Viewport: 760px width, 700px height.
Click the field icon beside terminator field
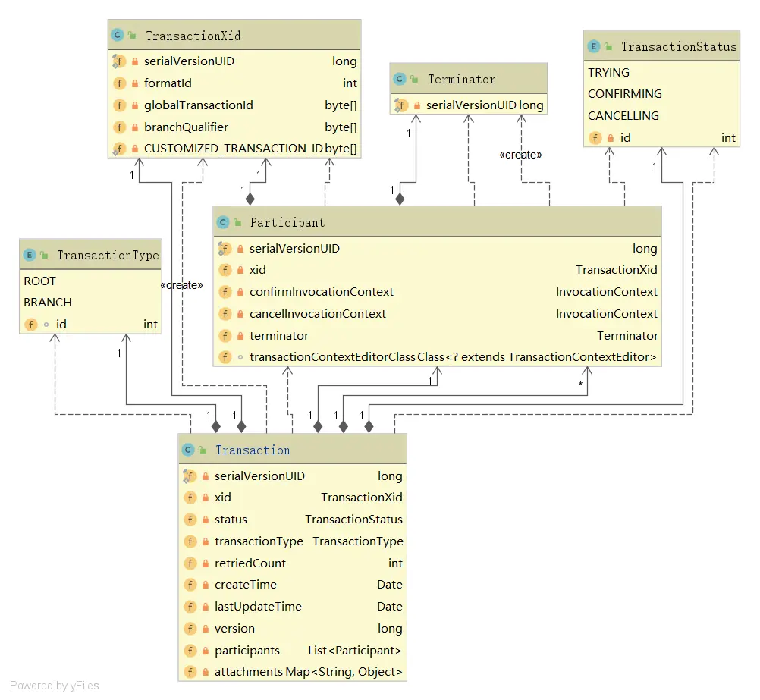click(x=225, y=335)
